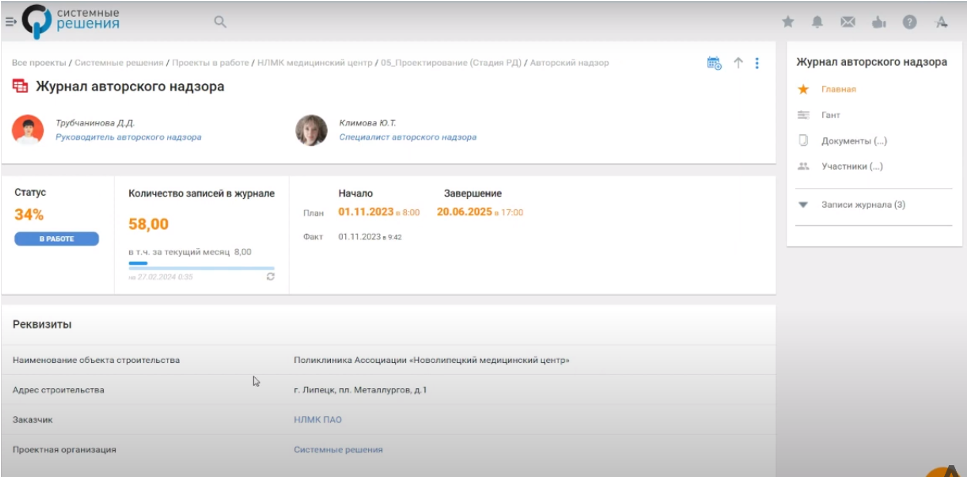The height and width of the screenshot is (478, 968).
Task: Click the 34% status value
Action: (x=29, y=215)
